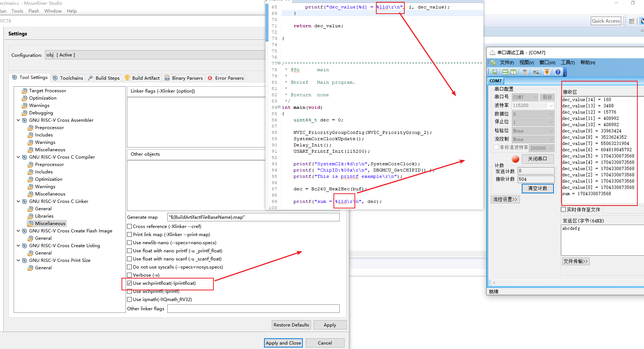
Task: Check Use iqmath(-lIQmath_RV32)
Action: tap(130, 300)
